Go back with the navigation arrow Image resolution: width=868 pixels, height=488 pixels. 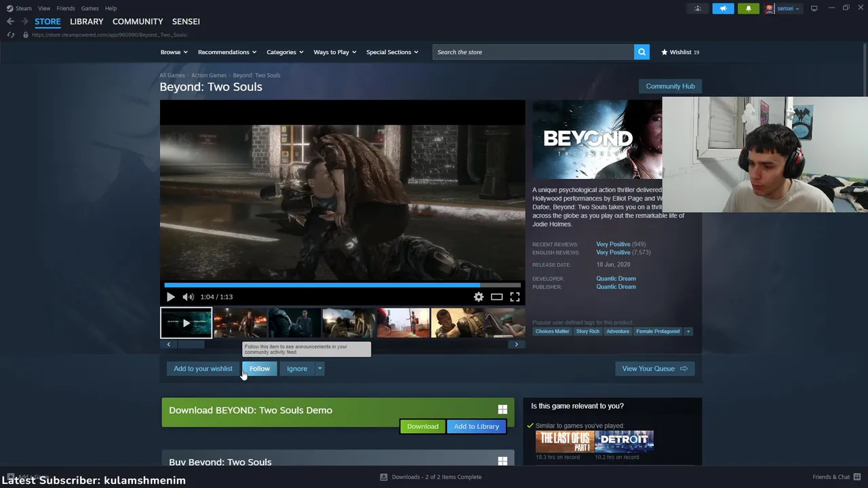(10, 22)
